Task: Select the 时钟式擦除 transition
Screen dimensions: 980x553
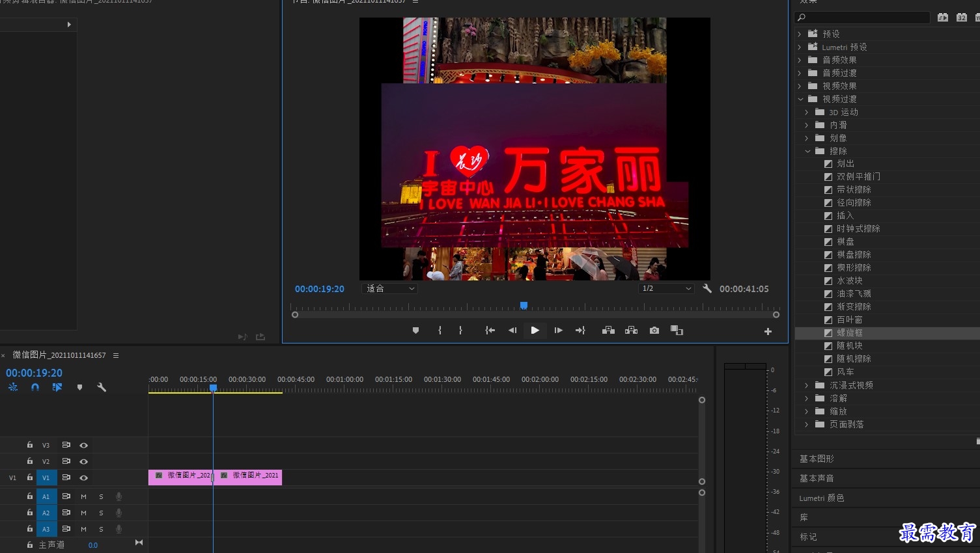Action: 858,228
